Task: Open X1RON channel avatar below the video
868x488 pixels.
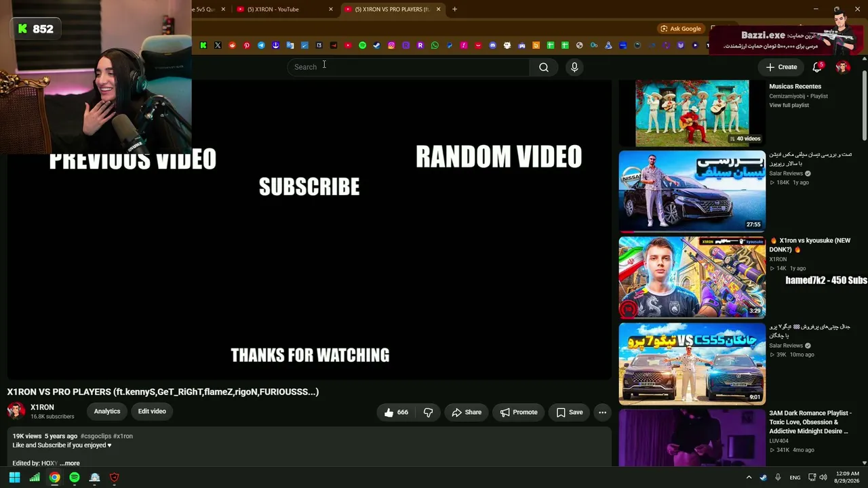Action: pyautogui.click(x=16, y=411)
